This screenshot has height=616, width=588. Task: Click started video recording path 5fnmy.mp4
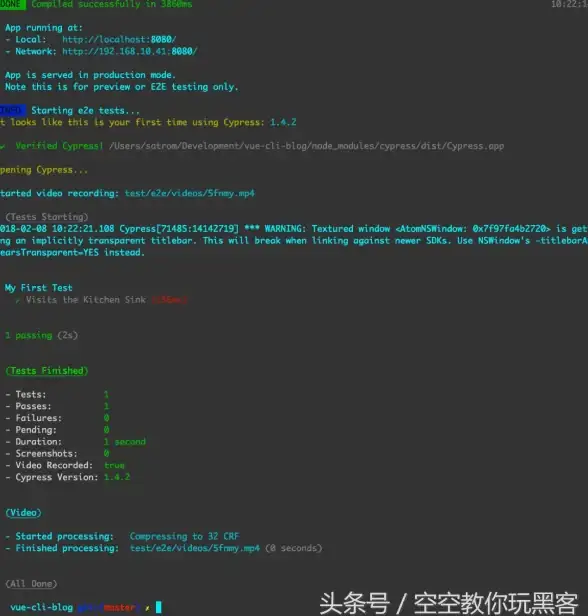(189, 193)
